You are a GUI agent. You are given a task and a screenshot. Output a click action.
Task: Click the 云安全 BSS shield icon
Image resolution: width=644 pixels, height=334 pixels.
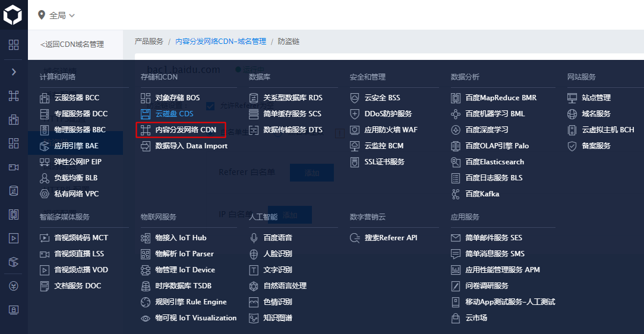[x=355, y=98]
